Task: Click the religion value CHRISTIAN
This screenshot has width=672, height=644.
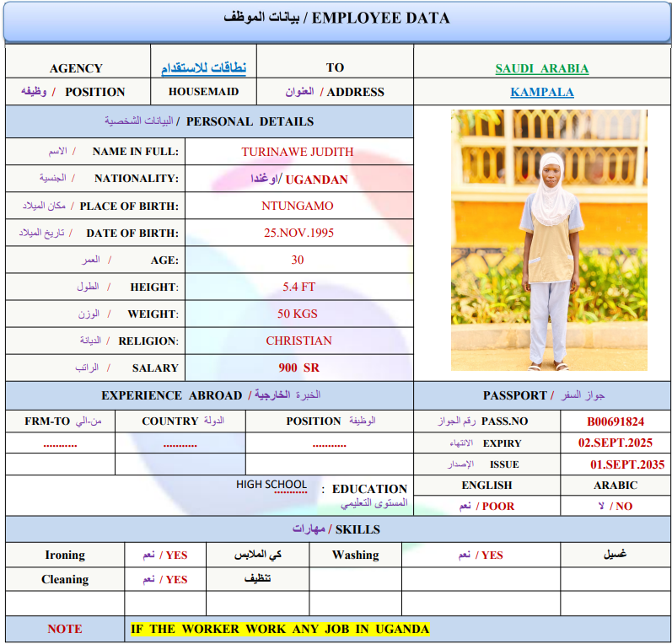Action: (x=298, y=341)
